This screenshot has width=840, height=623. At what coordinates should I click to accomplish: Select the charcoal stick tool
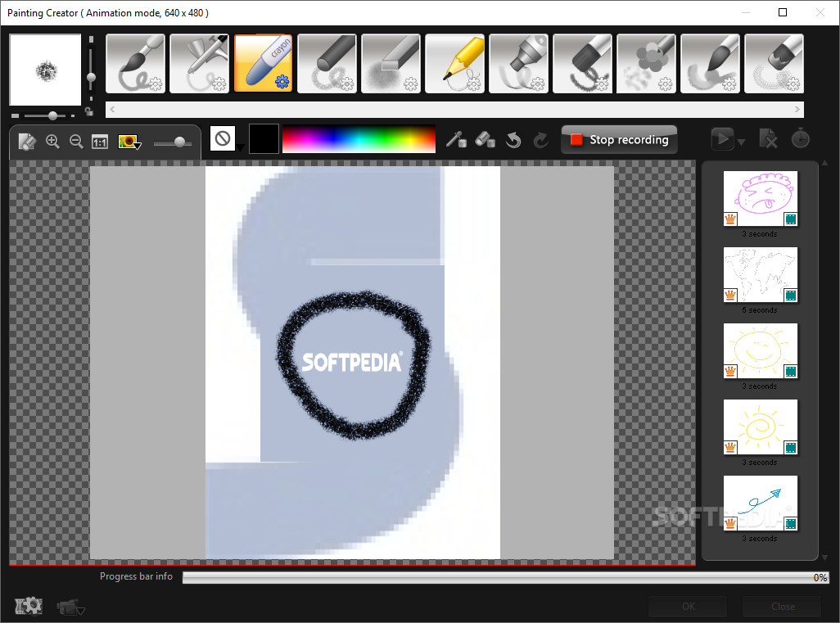(327, 64)
